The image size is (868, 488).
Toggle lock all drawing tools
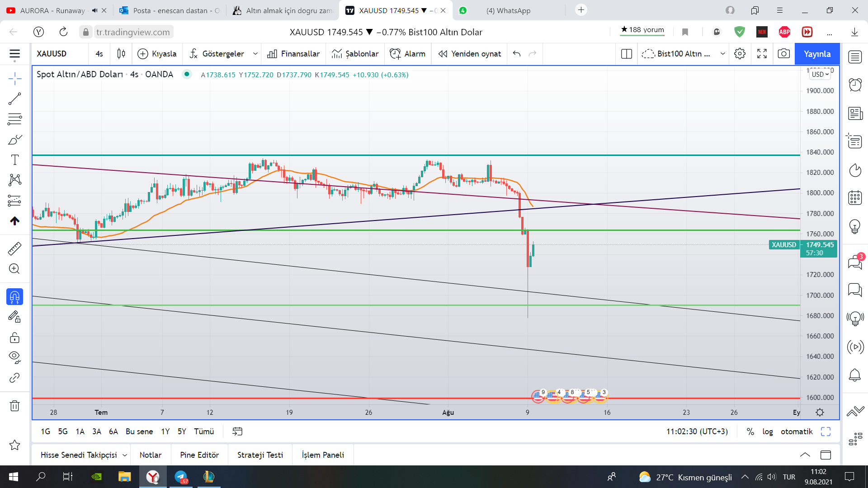(14, 338)
